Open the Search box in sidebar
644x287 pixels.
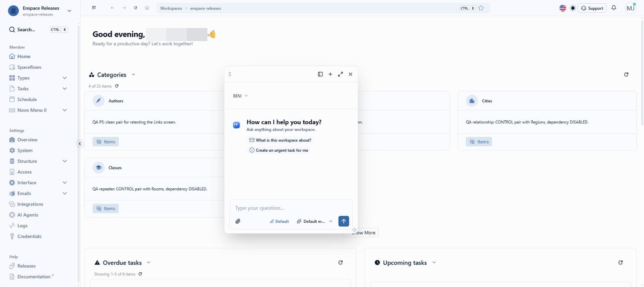[x=39, y=30]
